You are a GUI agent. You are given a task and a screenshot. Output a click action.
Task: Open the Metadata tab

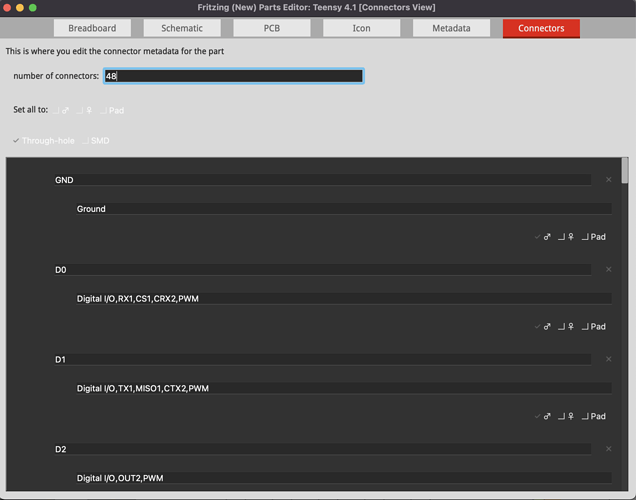451,28
